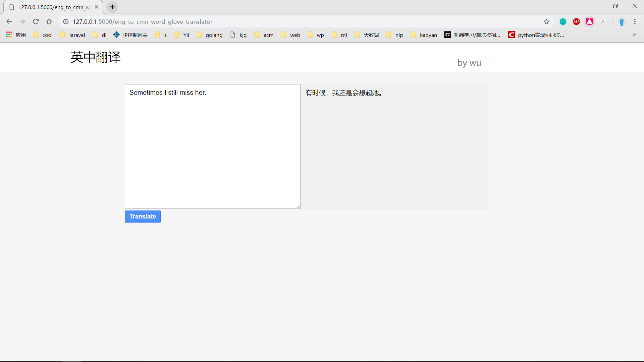Click the browser back arrow
This screenshot has width=644, height=362.
(x=9, y=22)
